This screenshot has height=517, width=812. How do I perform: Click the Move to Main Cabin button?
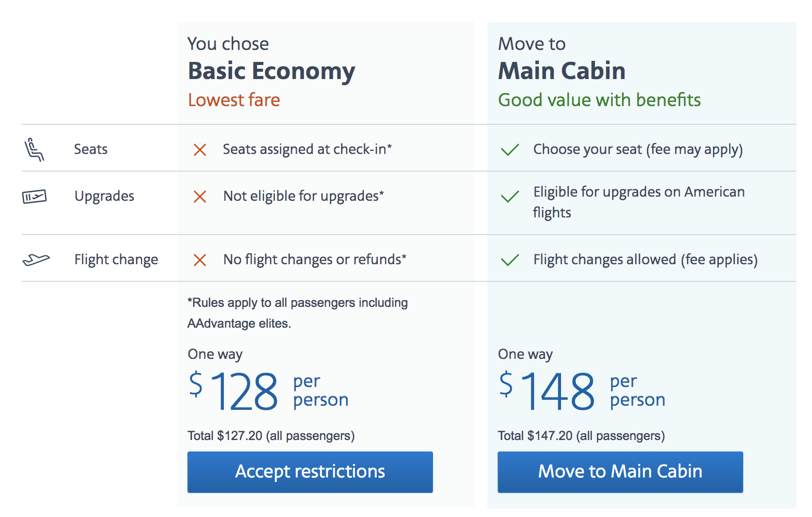point(620,472)
